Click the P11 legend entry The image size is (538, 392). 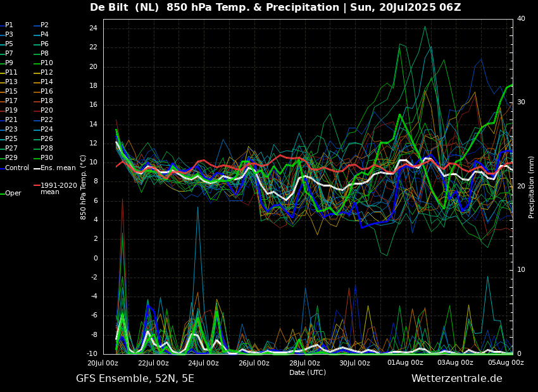point(9,72)
